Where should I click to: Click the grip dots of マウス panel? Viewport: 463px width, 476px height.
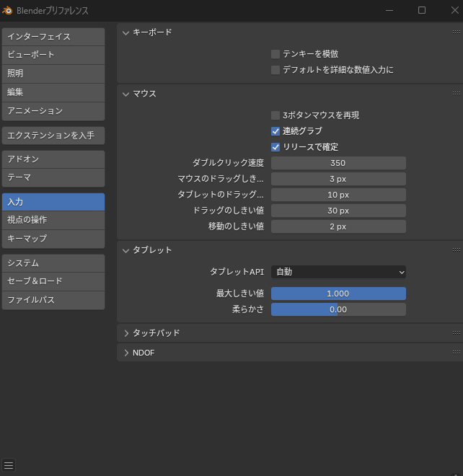coord(456,94)
